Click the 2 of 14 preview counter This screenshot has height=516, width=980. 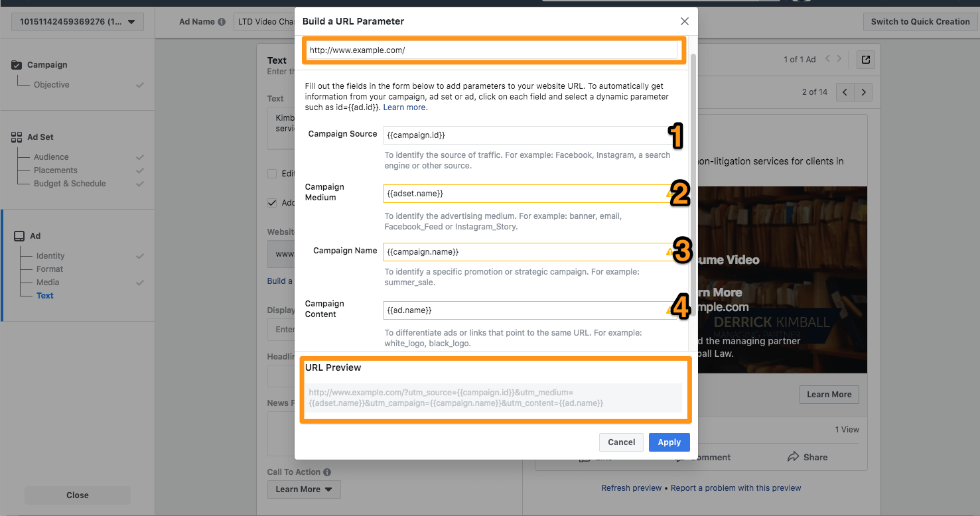coord(815,92)
